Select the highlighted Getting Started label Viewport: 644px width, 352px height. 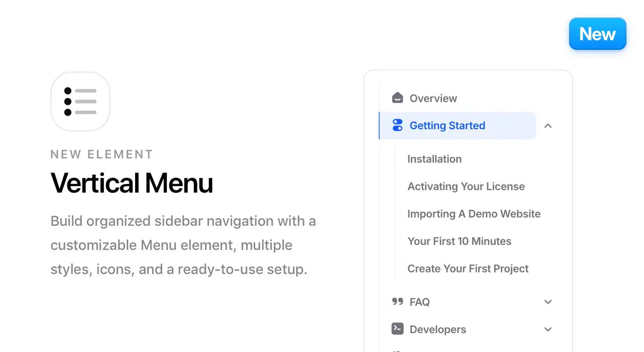click(x=447, y=126)
